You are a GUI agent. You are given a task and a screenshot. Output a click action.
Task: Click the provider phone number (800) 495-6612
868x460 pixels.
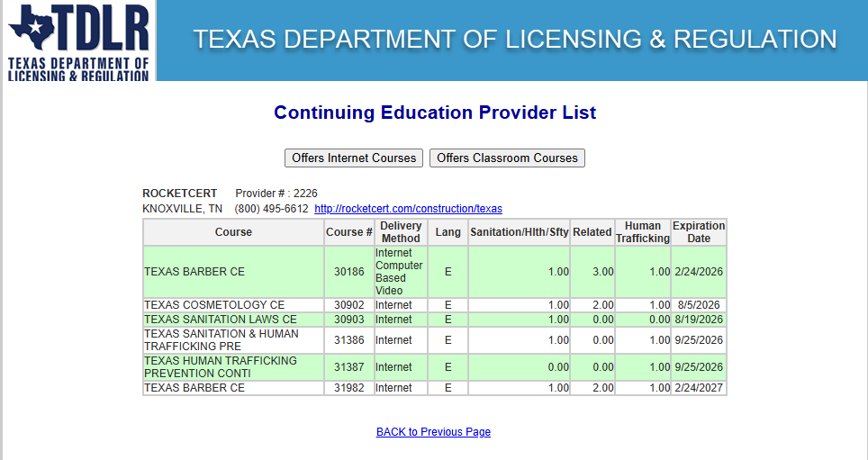click(271, 209)
